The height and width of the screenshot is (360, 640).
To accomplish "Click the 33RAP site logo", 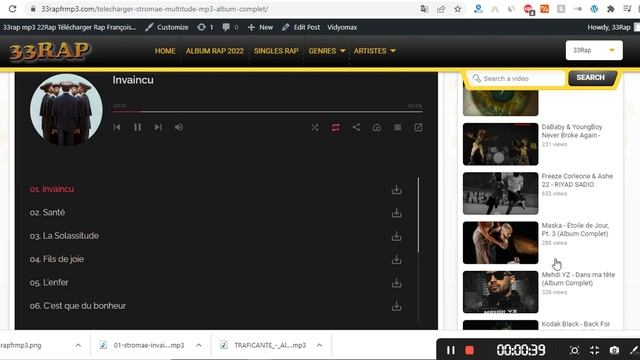I will [x=49, y=51].
